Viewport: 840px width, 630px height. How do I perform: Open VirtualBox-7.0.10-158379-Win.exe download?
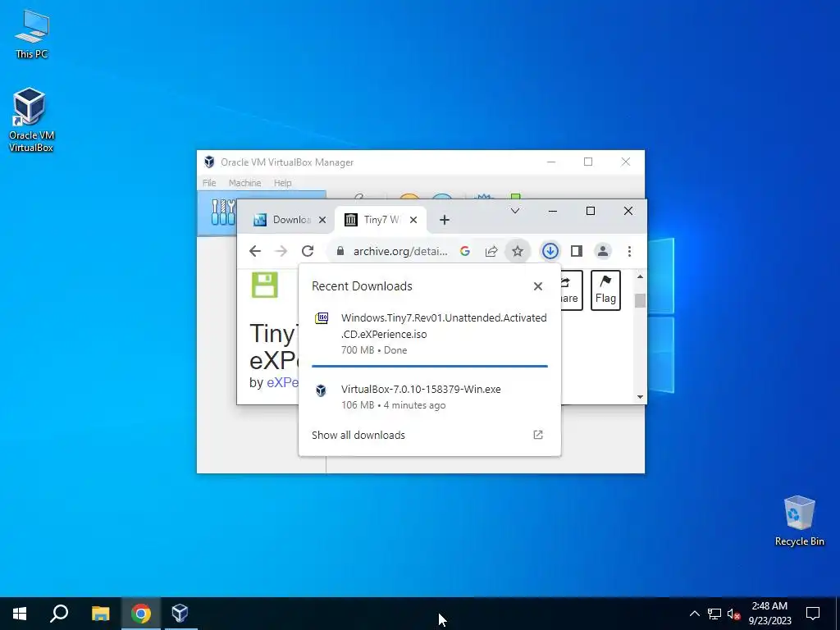[430, 397]
